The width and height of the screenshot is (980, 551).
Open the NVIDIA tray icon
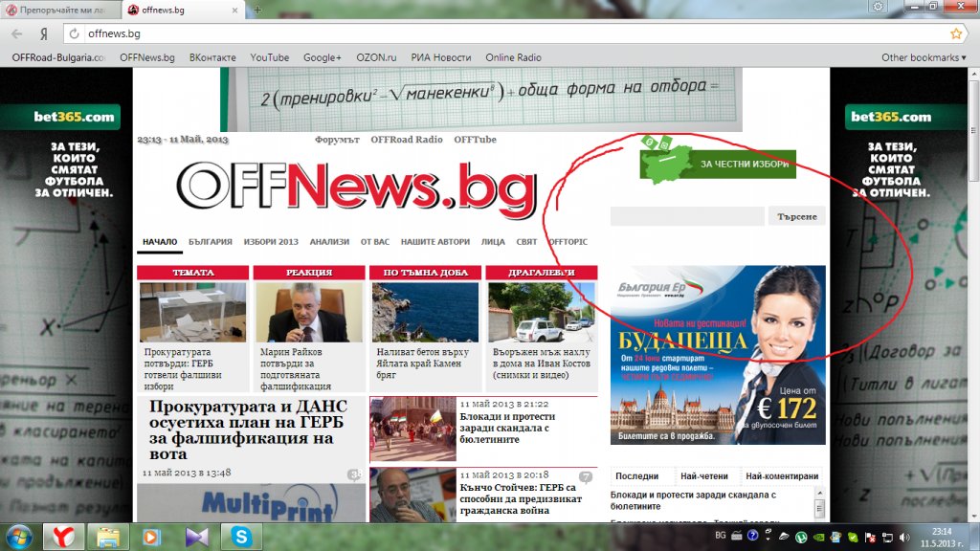[x=818, y=538]
